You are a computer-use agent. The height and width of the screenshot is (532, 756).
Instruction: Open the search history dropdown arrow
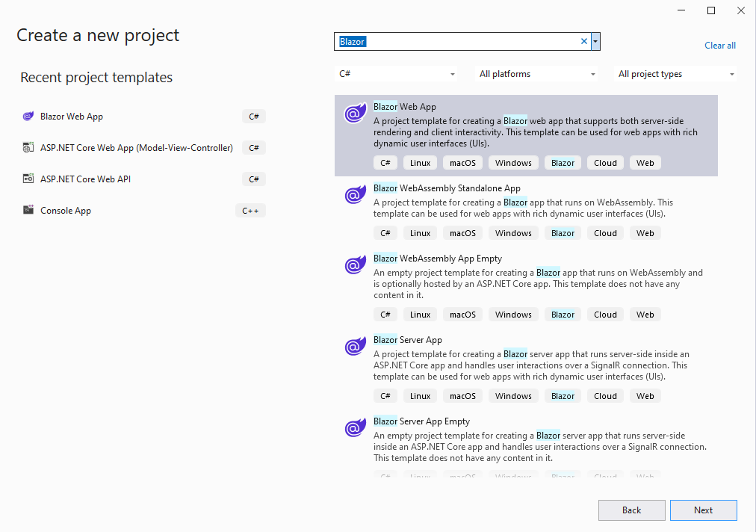595,42
